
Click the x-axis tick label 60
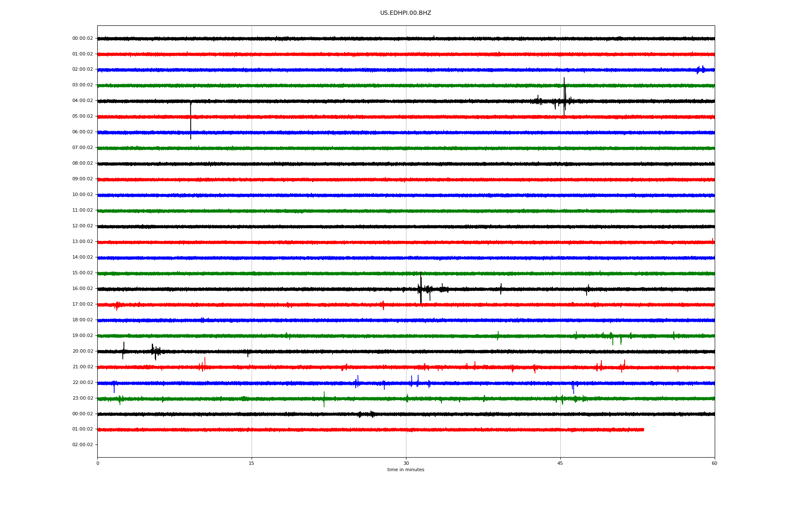[x=714, y=464]
